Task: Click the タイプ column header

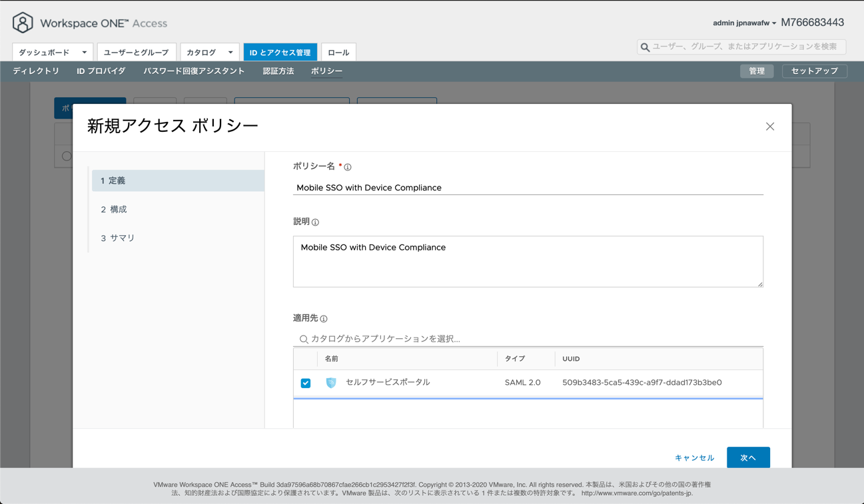Action: click(515, 359)
